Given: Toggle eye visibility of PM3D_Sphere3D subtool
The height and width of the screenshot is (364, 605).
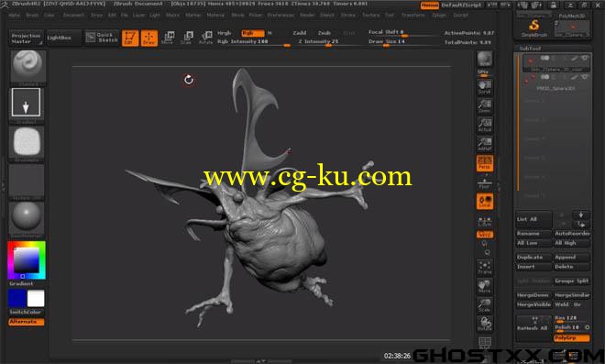Looking at the screenshot, I should pos(585,77).
